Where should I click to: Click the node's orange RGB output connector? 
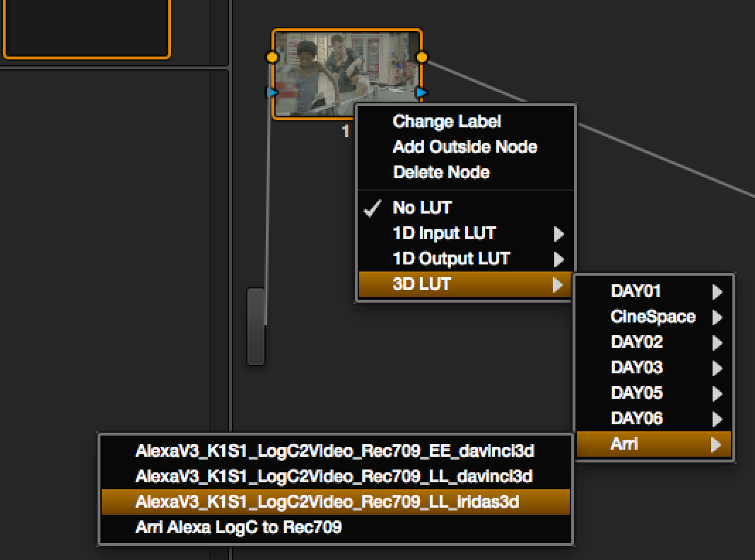[422, 57]
